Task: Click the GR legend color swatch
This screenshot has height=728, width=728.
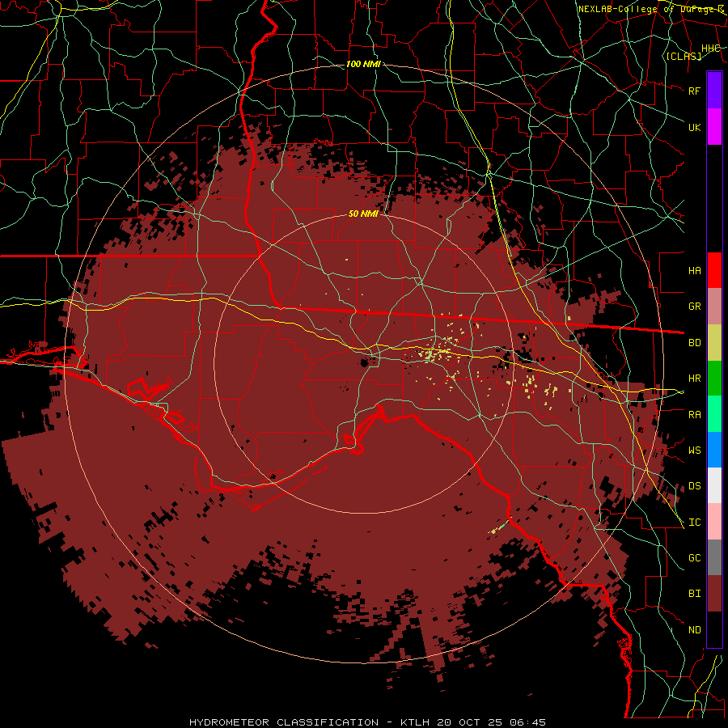Action: click(x=714, y=307)
